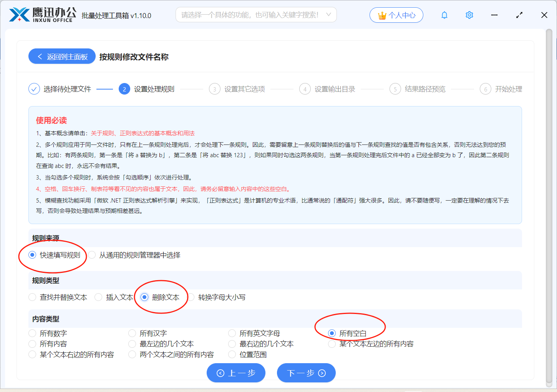This screenshot has width=557, height=392.
Task: Click the red note 4 about 空格、回车换行
Action: click(x=164, y=189)
